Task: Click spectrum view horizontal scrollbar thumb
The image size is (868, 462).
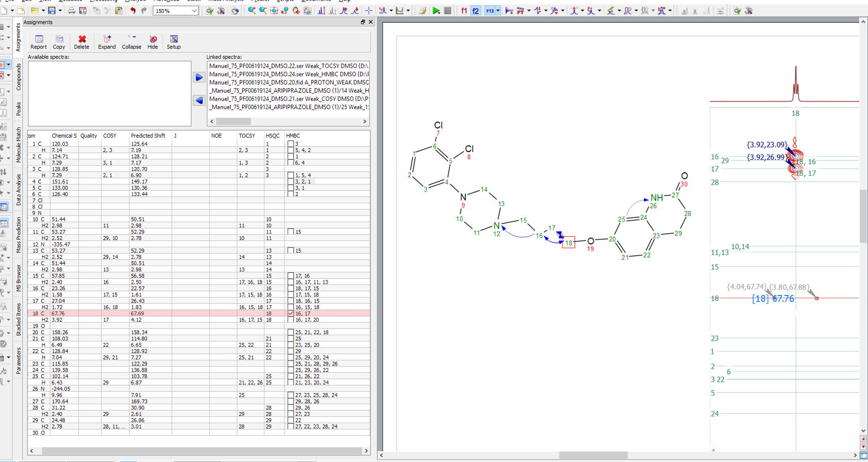Action: click(x=593, y=455)
